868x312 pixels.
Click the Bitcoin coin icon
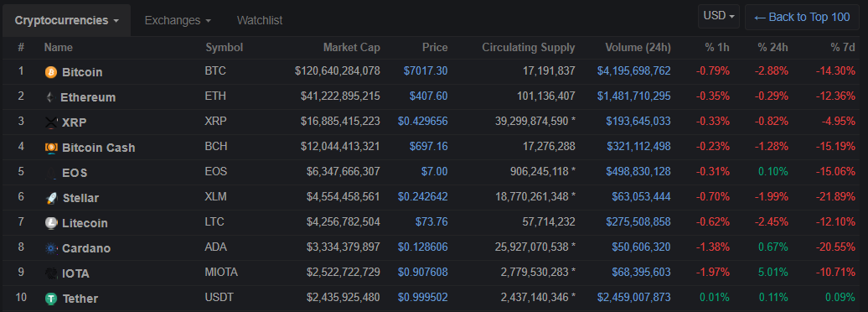coord(51,72)
